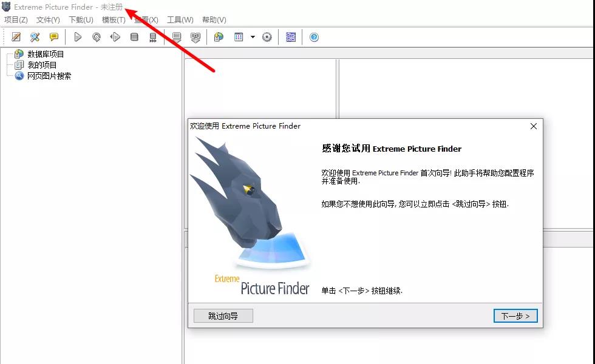Click the app icon in title bar
Image resolution: width=595 pixels, height=364 pixels.
pos(6,7)
